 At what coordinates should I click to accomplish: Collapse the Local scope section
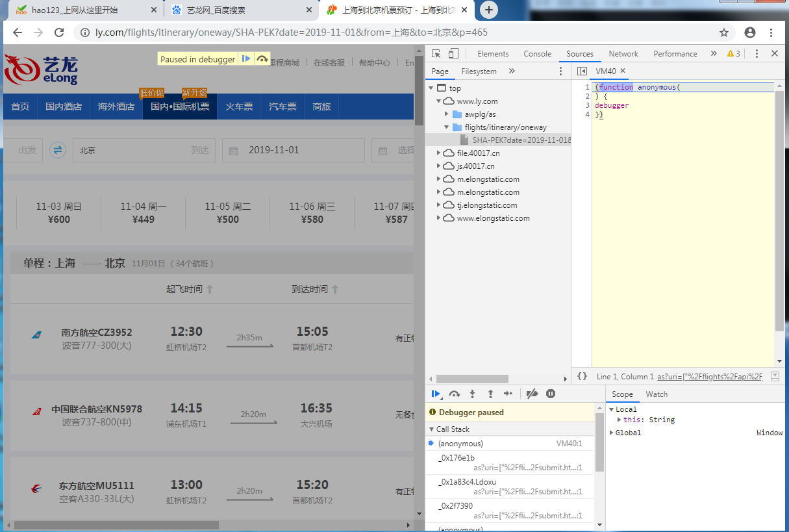611,409
